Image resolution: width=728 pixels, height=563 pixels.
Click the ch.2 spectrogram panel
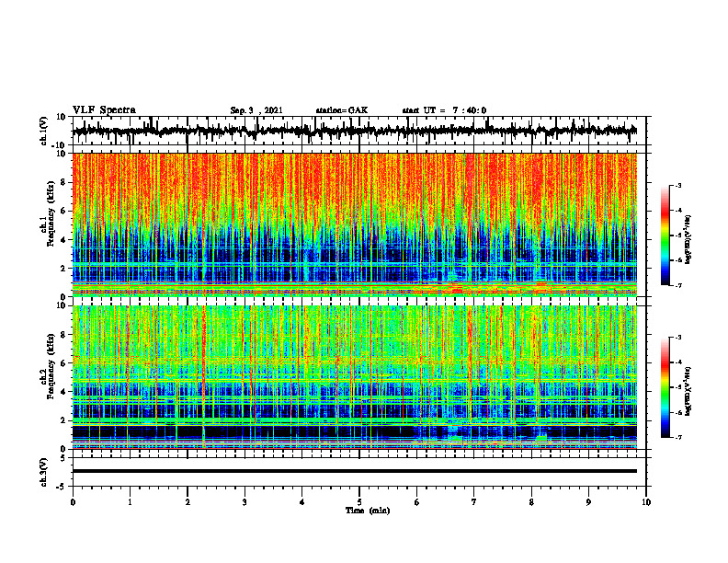pyautogui.click(x=354, y=377)
